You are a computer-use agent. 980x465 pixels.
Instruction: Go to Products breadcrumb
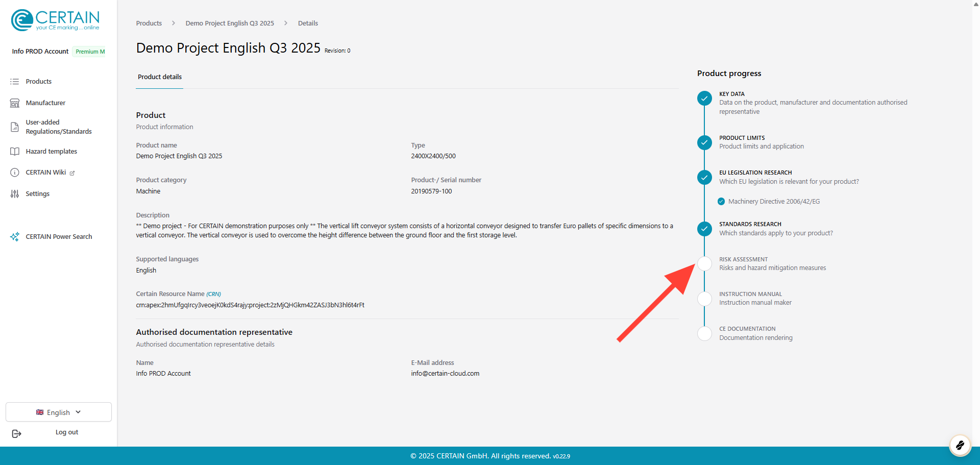pos(149,23)
